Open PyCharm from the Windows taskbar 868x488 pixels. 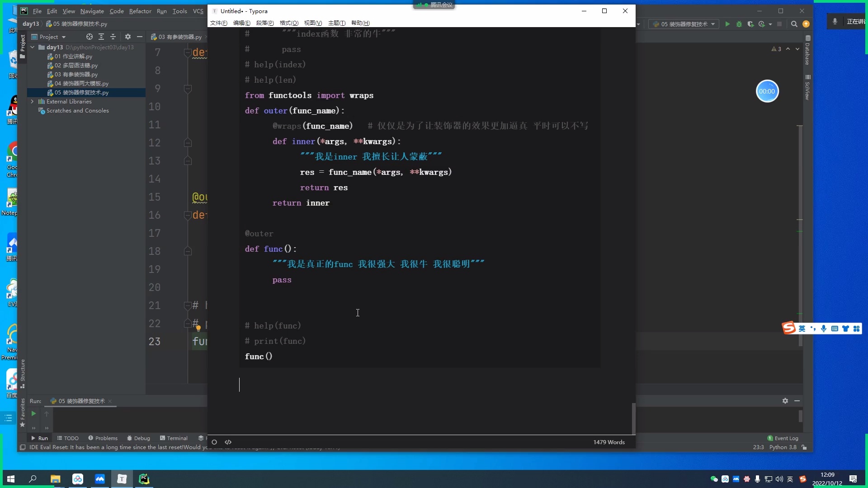coord(144,479)
